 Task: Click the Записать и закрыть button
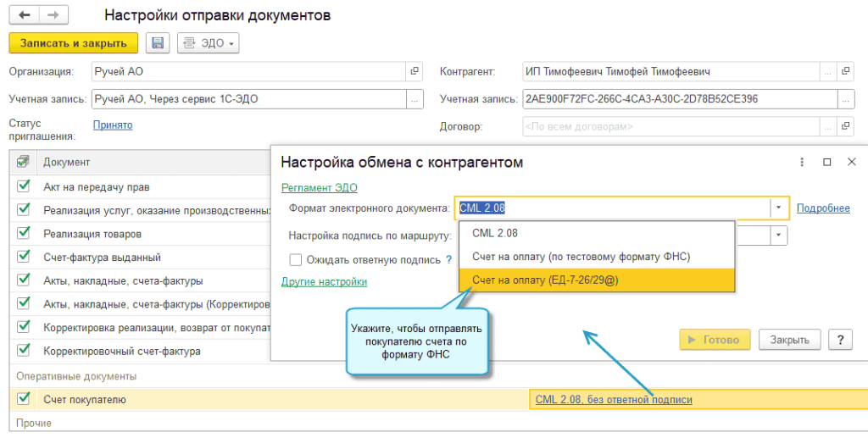[73, 43]
